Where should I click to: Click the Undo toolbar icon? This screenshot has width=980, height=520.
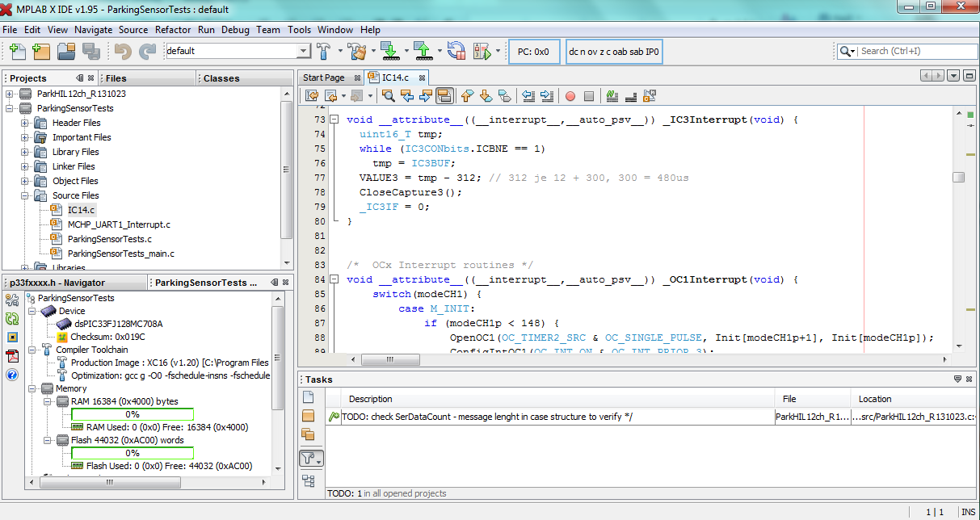123,51
